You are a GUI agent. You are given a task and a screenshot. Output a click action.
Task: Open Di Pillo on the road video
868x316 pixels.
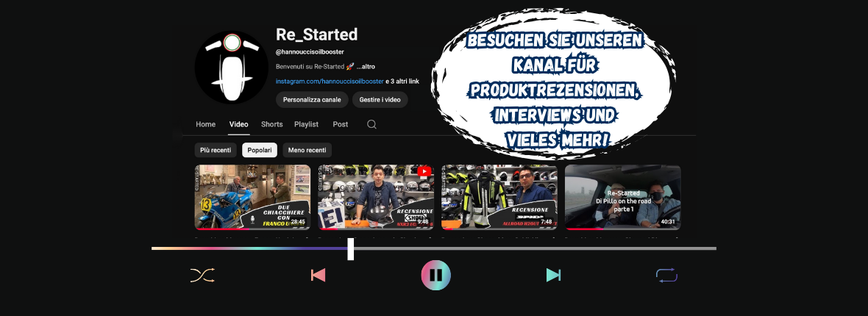[622, 197]
